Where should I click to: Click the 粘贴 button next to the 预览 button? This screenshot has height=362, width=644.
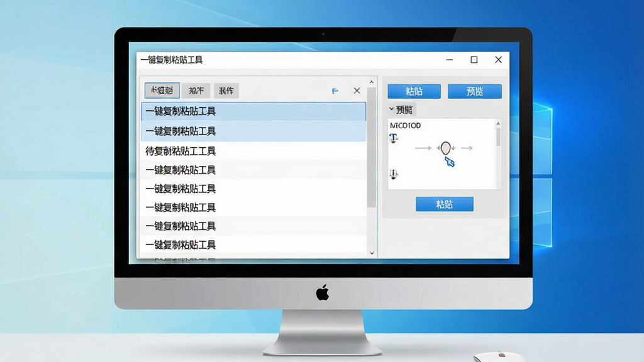(414, 91)
